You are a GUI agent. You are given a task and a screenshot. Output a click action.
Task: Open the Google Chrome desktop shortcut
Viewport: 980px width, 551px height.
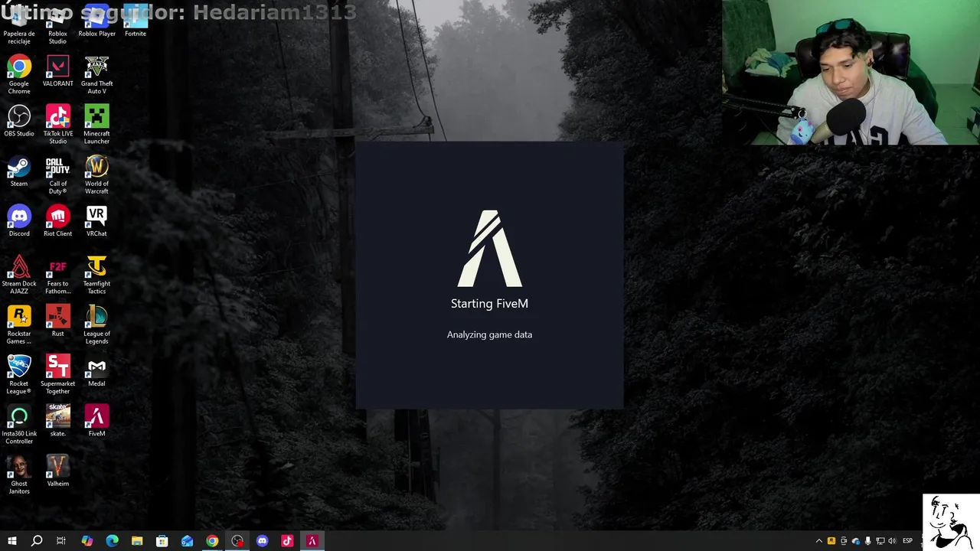(x=19, y=74)
